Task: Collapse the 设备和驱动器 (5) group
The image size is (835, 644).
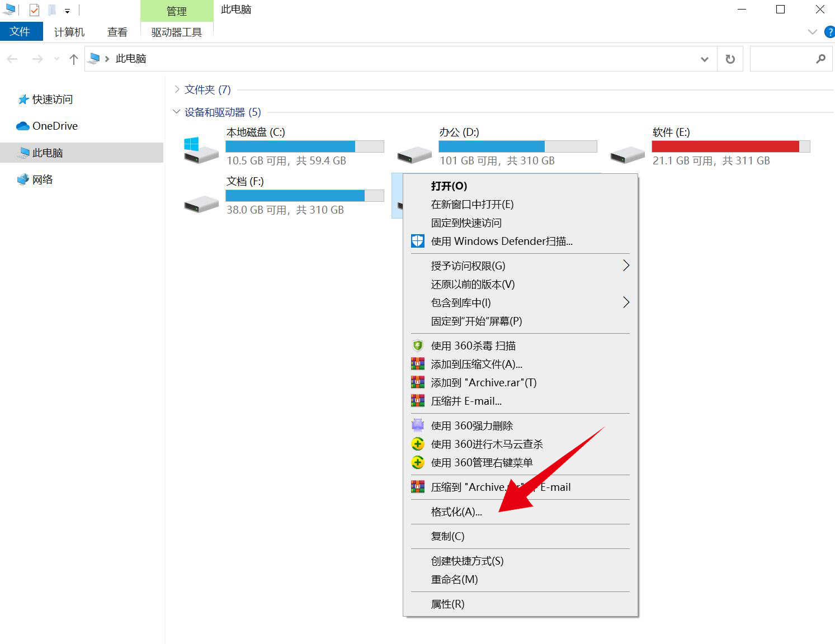Action: click(177, 112)
